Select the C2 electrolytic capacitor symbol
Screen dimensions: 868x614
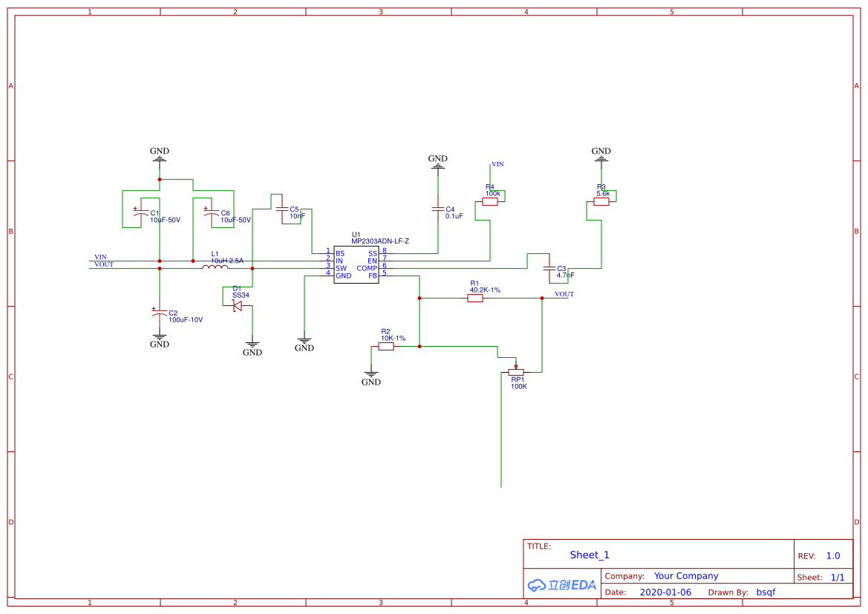tap(160, 313)
